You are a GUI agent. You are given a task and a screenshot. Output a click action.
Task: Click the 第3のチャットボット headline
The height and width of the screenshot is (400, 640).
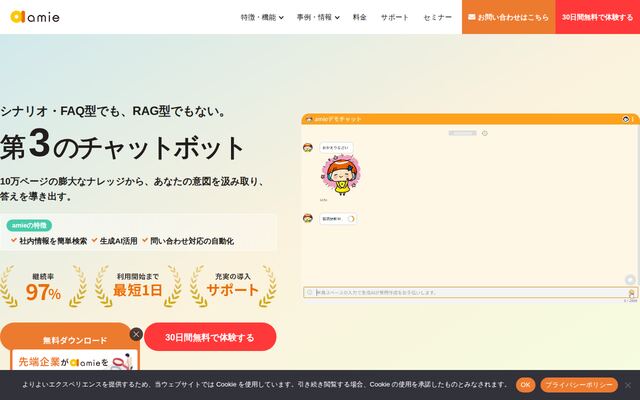[x=122, y=145]
